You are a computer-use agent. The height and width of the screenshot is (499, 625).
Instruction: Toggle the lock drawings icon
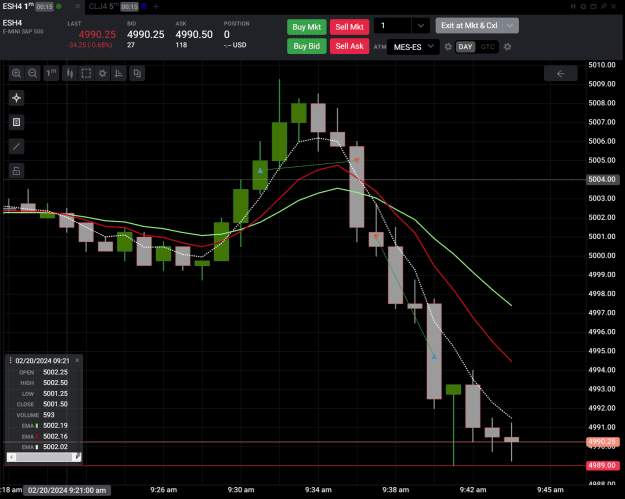pyautogui.click(x=16, y=171)
